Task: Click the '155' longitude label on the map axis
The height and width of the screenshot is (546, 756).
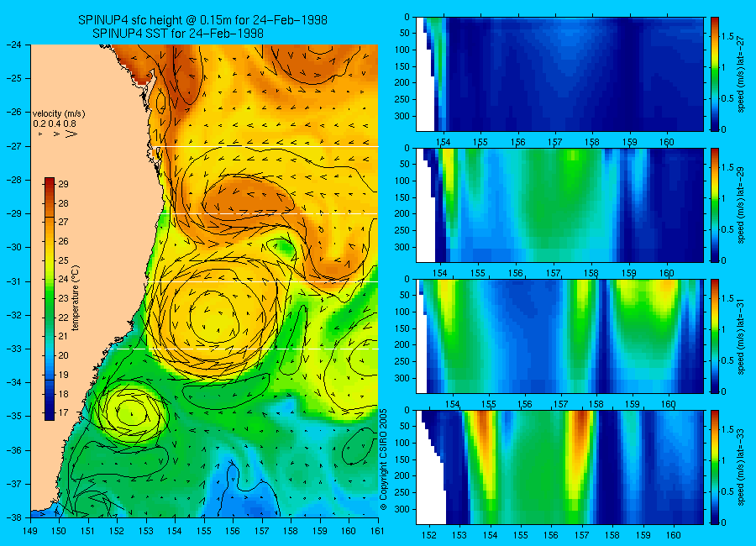Action: click(203, 531)
